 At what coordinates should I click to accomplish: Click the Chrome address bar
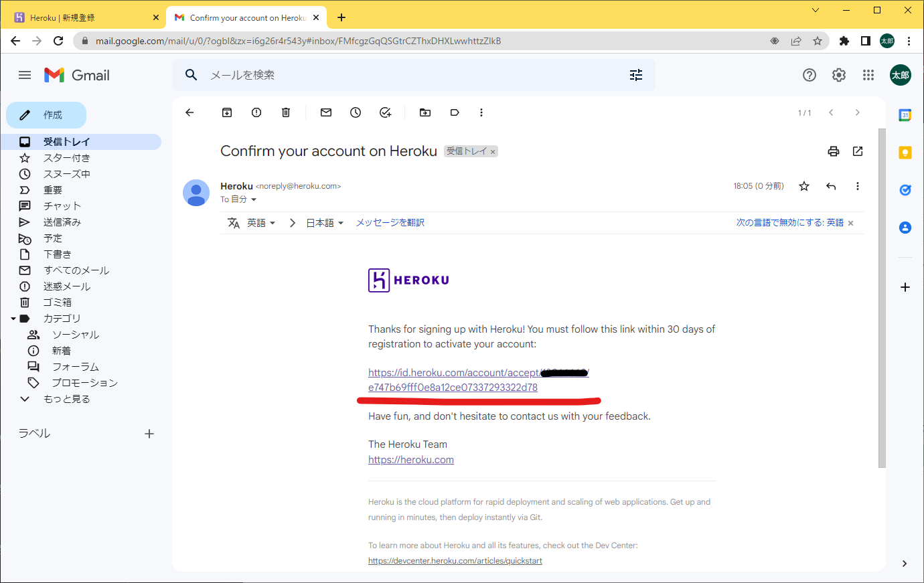(429, 41)
